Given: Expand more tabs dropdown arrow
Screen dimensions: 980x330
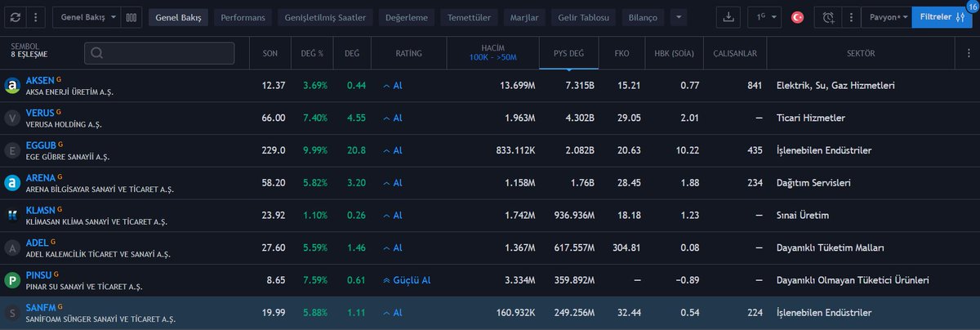Looking at the screenshot, I should click(678, 17).
